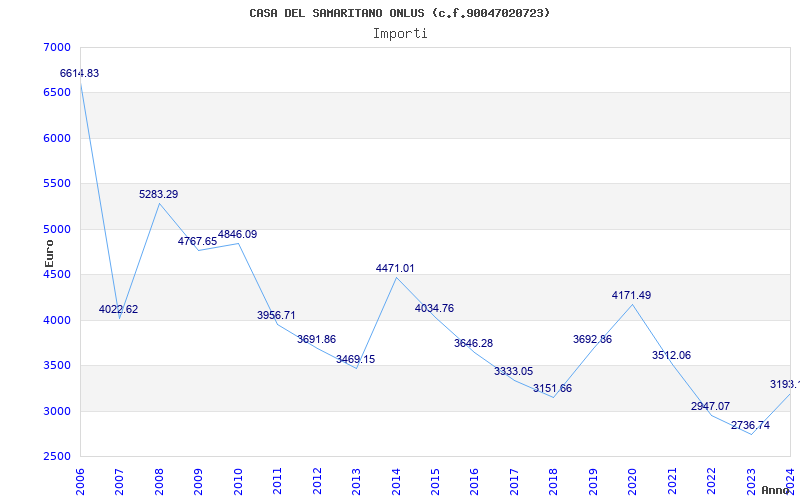Click the 2020 x-axis year label
800x500 pixels.
(632, 481)
